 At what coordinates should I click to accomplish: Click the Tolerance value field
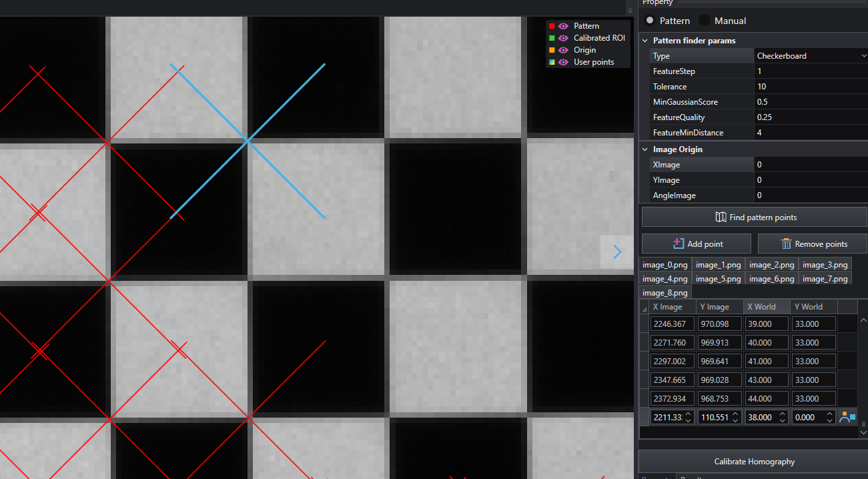click(811, 87)
